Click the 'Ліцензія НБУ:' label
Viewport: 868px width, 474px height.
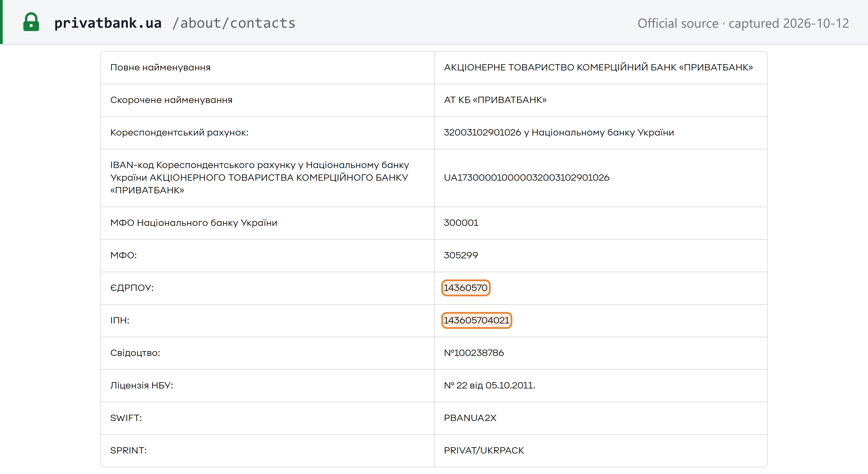142,385
